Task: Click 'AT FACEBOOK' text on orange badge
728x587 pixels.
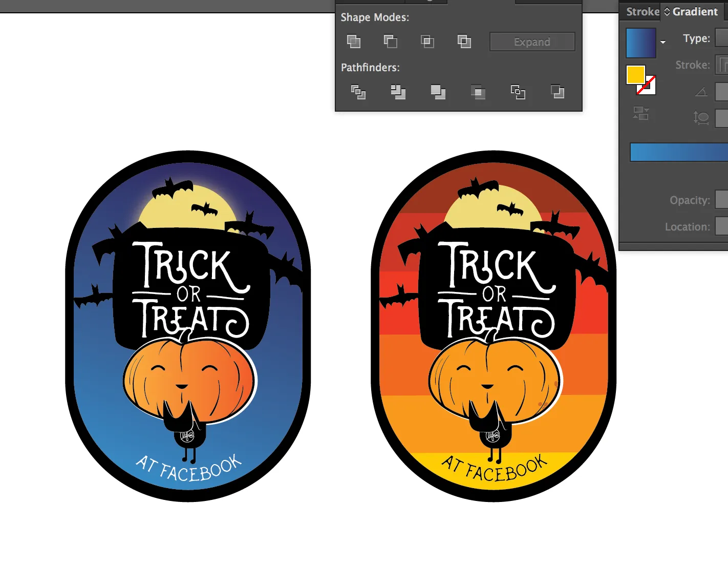Action: [495, 468]
